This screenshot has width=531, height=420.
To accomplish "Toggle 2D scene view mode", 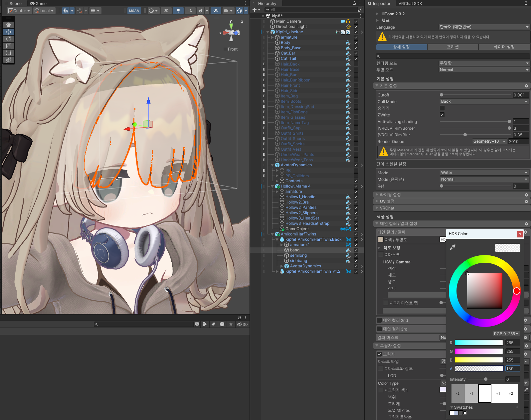I will (x=166, y=11).
